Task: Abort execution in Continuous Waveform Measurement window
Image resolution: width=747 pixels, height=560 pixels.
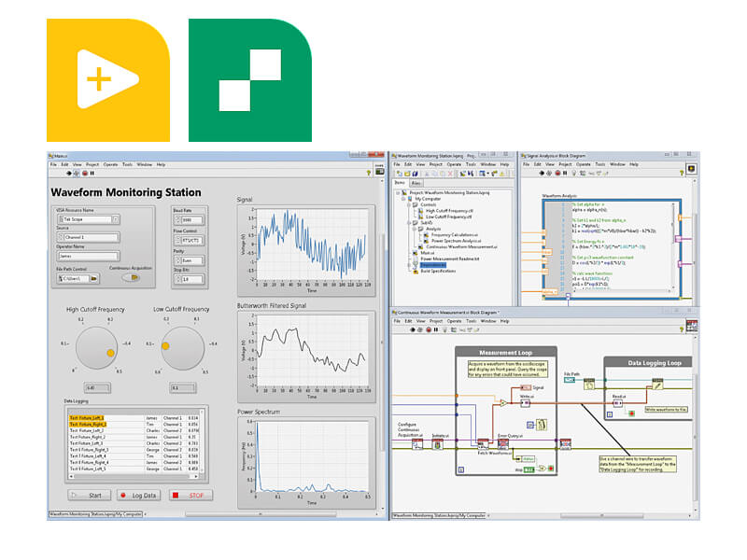Action: pos(429,329)
